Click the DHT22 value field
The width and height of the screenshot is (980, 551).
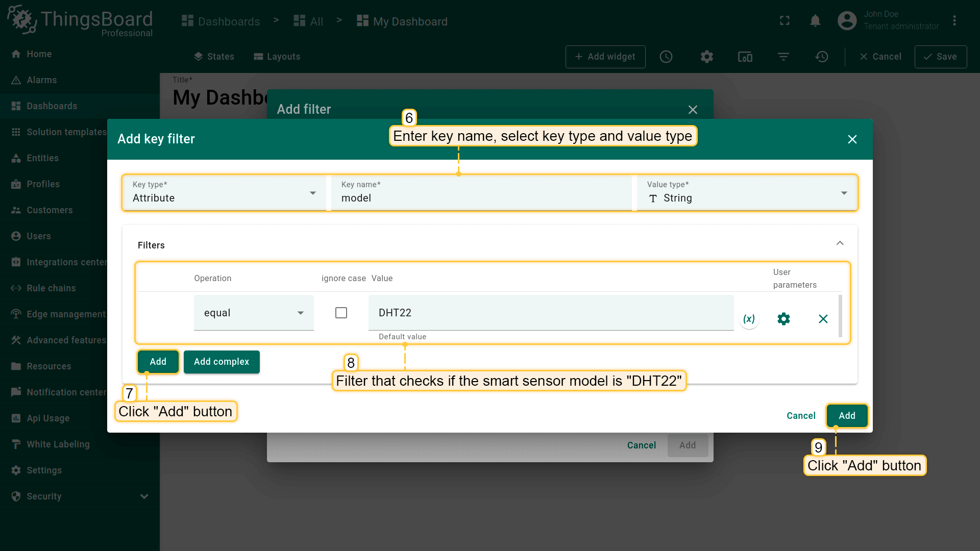tap(550, 313)
